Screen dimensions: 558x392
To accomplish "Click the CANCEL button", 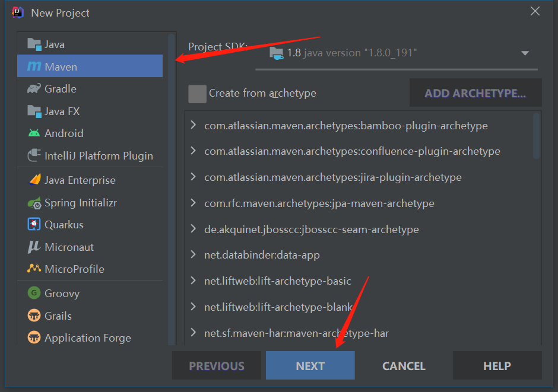I will 404,366.
